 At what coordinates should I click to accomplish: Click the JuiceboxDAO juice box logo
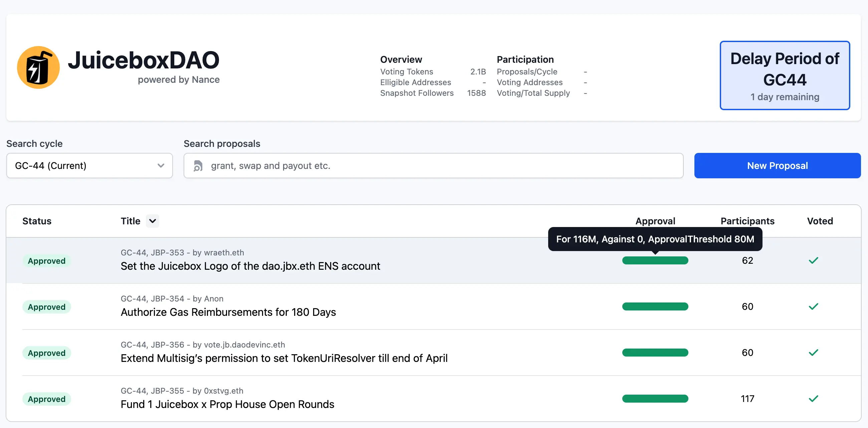[x=38, y=67]
